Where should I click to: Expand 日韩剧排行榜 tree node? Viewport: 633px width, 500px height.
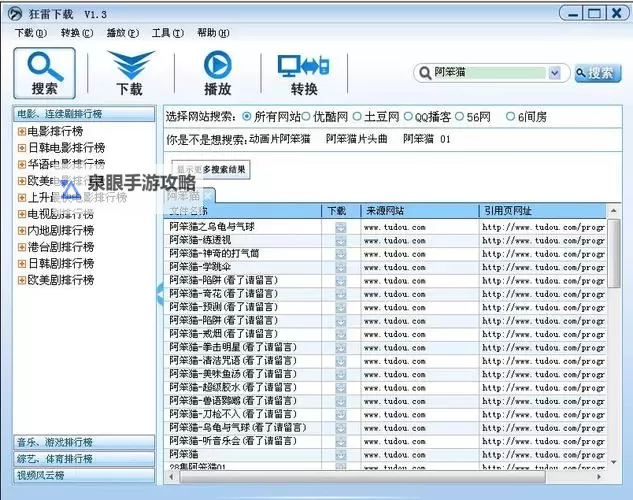pos(22,264)
